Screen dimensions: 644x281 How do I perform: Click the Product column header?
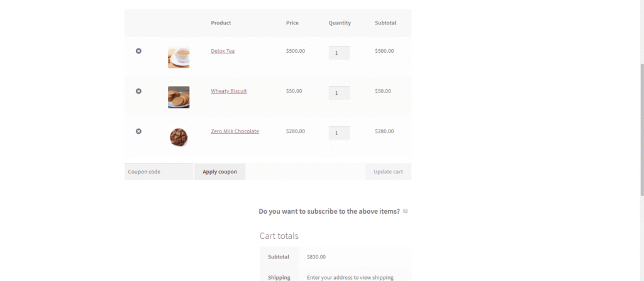pos(221,23)
